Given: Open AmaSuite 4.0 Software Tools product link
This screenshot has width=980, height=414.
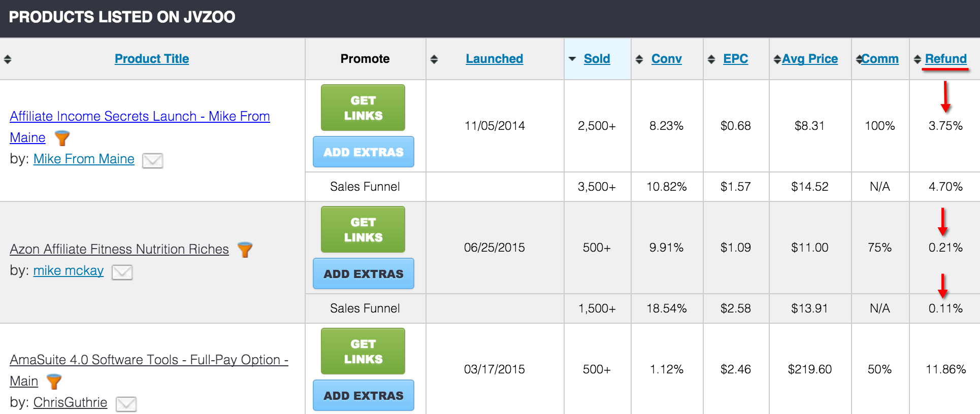Looking at the screenshot, I should pos(149,370).
